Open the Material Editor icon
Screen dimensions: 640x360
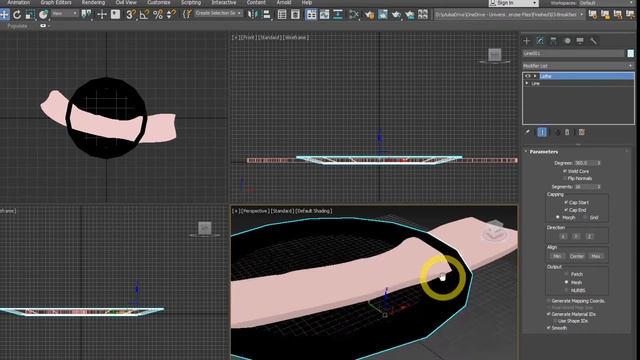click(354, 15)
